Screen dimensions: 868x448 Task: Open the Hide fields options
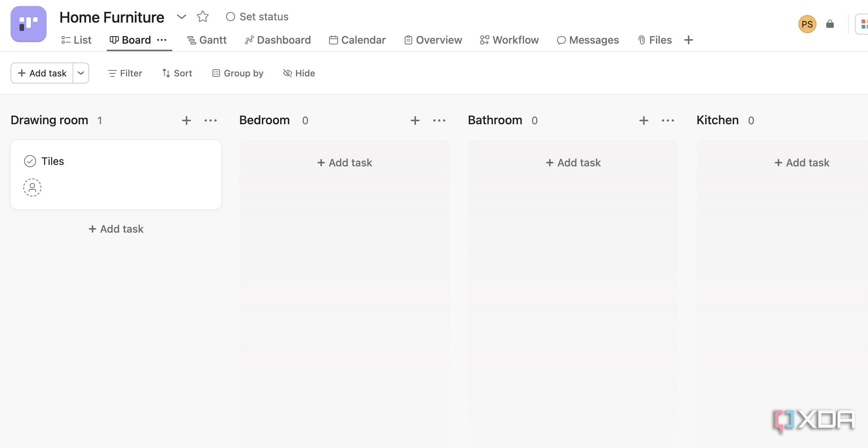(299, 73)
